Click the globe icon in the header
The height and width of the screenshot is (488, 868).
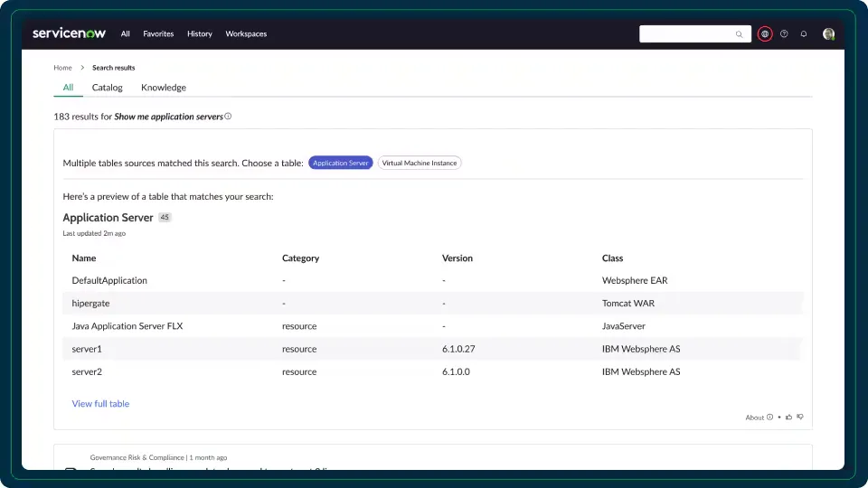[765, 34]
